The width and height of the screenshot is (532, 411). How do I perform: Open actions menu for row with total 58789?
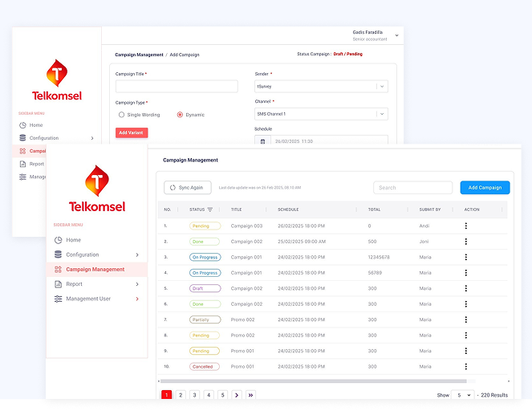click(x=465, y=273)
